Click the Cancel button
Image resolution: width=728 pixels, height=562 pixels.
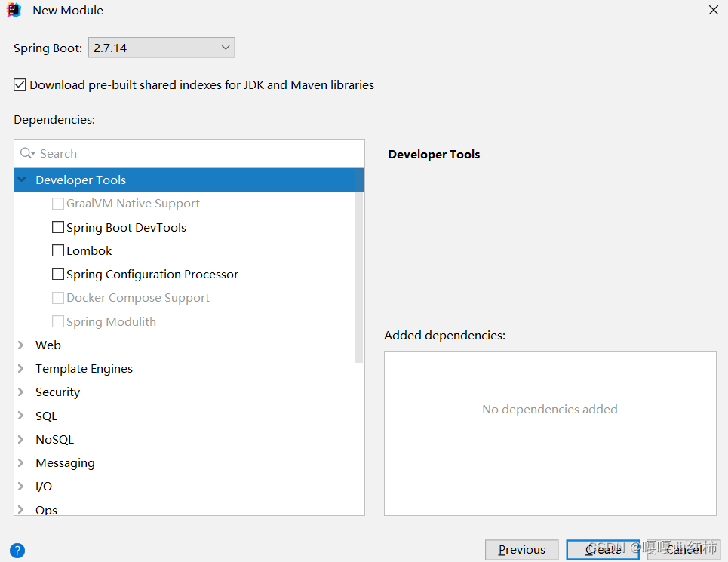(683, 550)
